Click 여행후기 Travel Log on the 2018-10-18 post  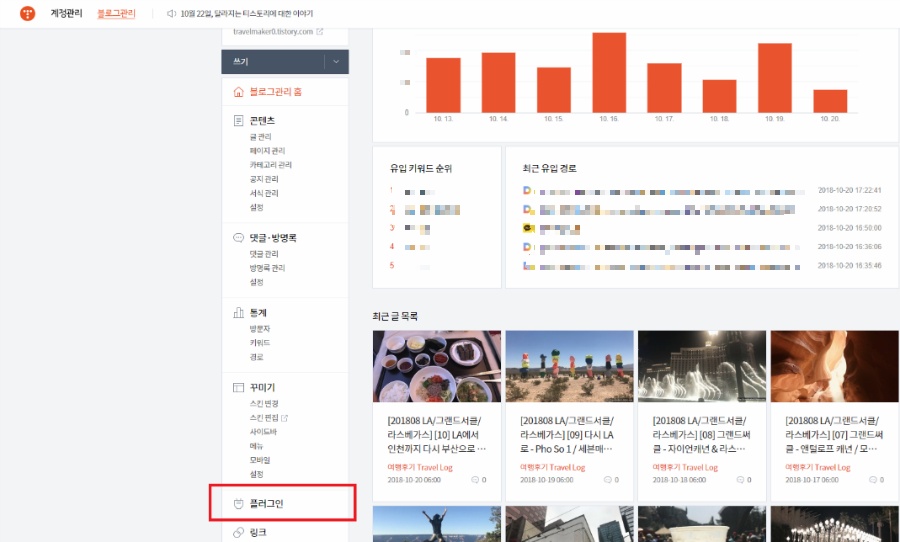685,467
